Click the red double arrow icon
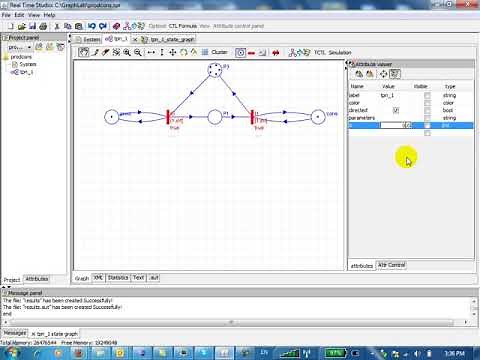 276,53
